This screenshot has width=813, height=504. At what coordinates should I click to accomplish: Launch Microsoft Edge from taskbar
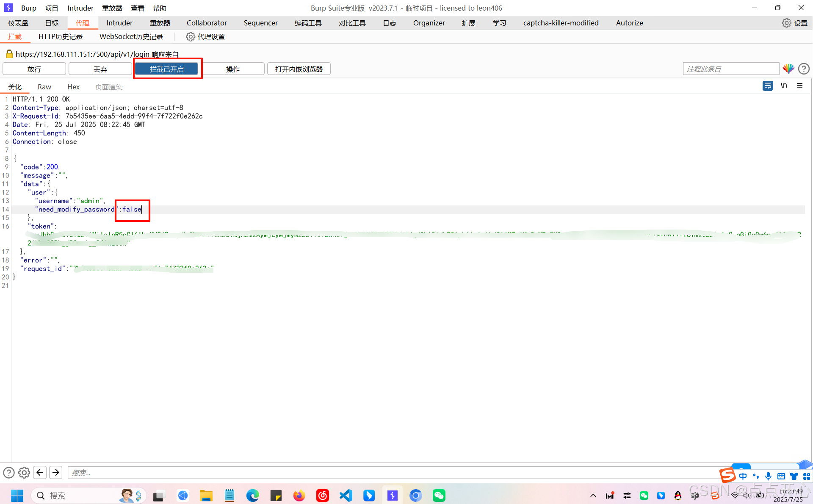pyautogui.click(x=253, y=495)
